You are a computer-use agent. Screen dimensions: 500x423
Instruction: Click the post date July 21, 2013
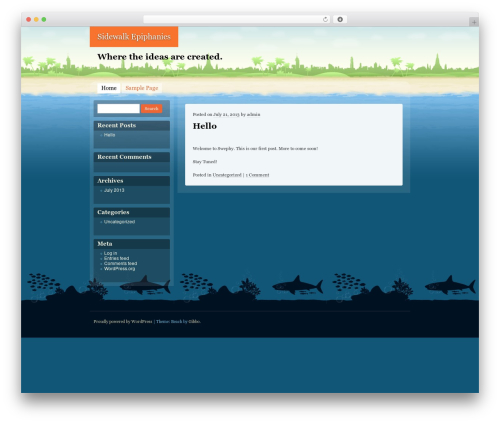pos(226,114)
